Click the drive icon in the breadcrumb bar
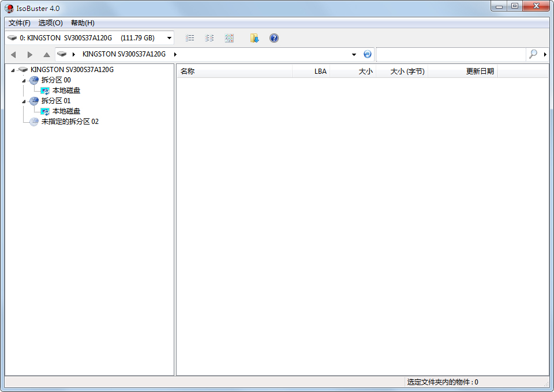This screenshot has width=554, height=392. (x=62, y=54)
